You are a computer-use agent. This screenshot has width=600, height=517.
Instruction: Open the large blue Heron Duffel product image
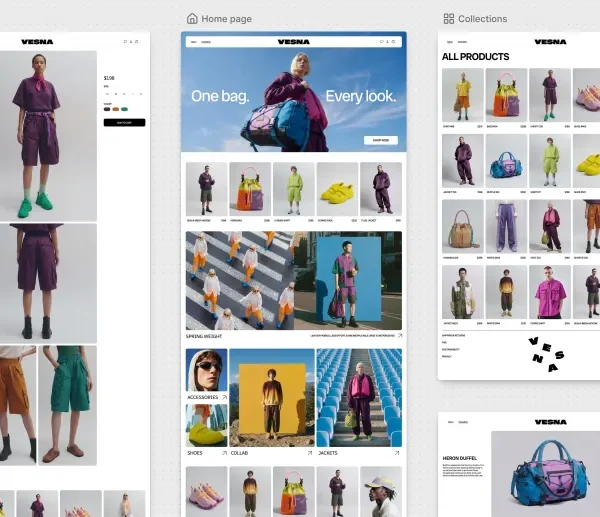click(546, 474)
